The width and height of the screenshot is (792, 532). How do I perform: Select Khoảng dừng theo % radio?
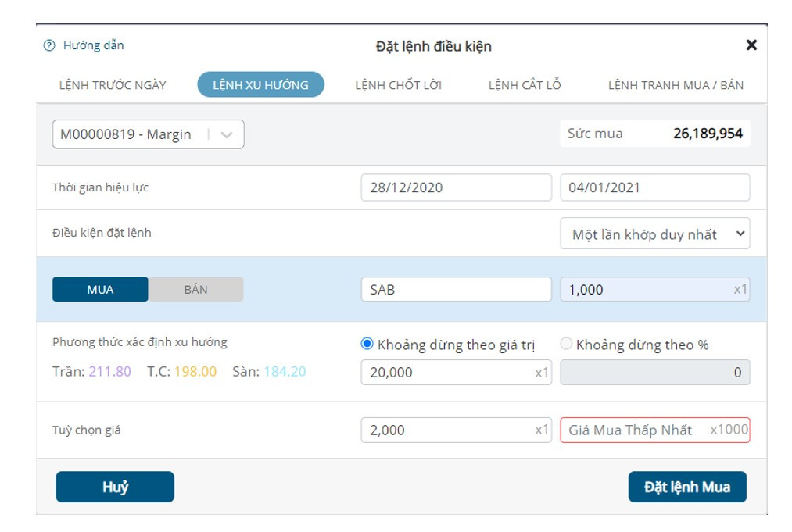tap(567, 344)
